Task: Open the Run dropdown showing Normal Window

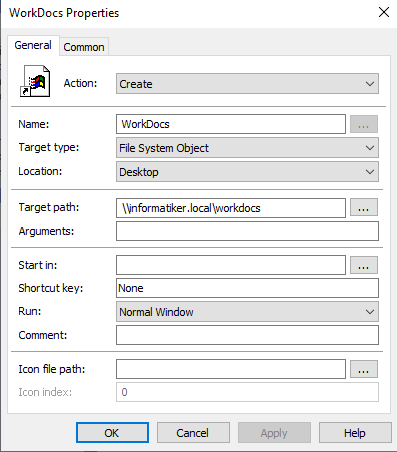Action: pyautogui.click(x=247, y=312)
